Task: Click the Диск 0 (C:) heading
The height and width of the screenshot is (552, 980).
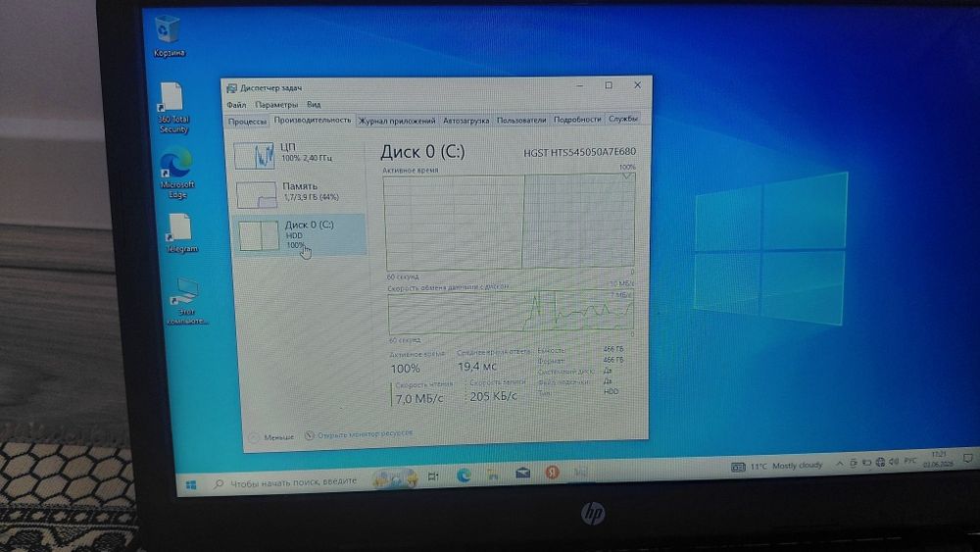Action: (x=423, y=152)
